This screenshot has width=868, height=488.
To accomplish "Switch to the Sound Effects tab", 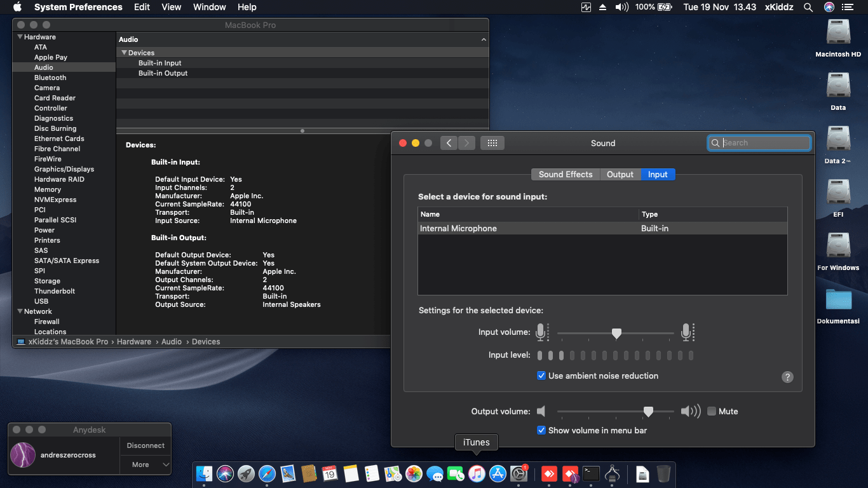I will tap(565, 174).
